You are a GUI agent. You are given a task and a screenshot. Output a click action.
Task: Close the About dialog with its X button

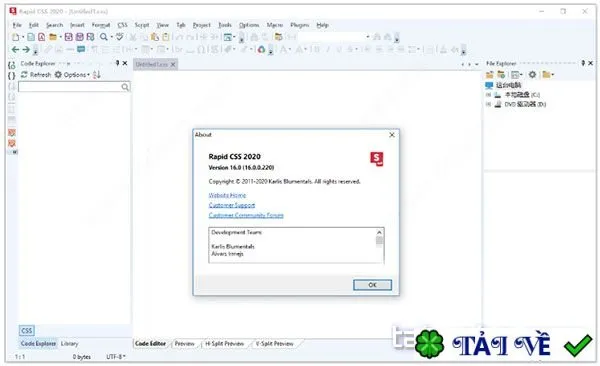pos(392,135)
